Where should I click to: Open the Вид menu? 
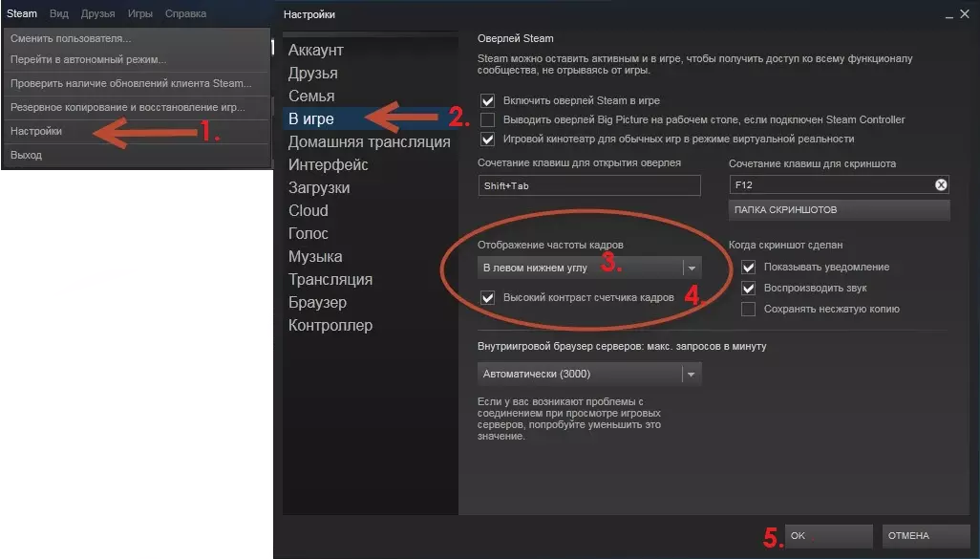pyautogui.click(x=59, y=13)
